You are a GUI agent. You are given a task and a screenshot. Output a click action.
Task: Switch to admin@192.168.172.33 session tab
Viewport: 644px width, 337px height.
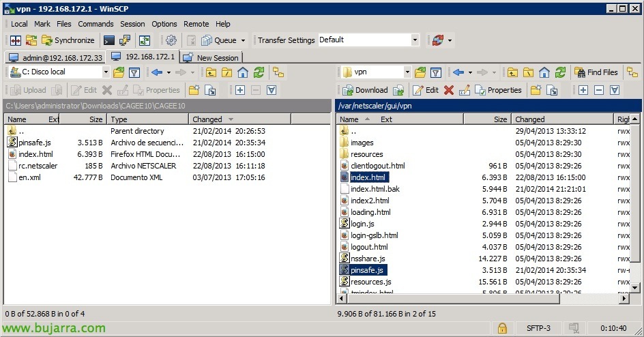pos(55,57)
